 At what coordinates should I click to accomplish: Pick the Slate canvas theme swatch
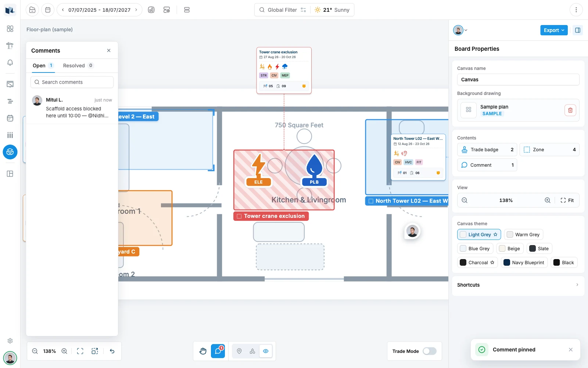[x=539, y=248]
